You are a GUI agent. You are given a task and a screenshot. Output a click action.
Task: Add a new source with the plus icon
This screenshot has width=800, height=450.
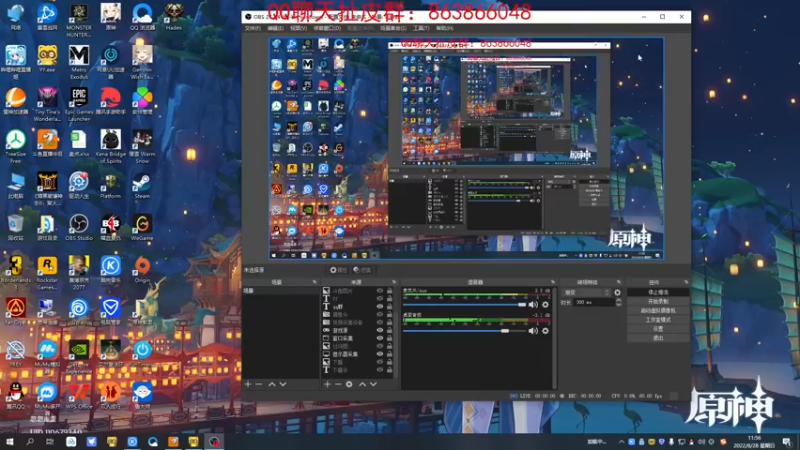327,384
